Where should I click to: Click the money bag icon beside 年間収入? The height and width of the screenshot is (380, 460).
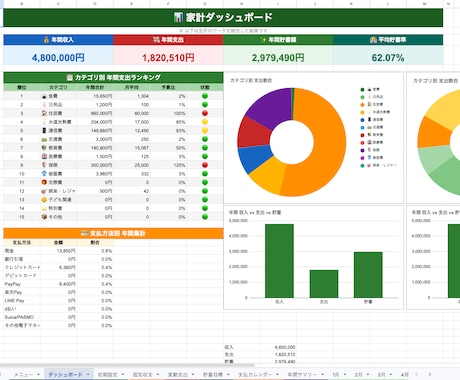coord(46,40)
